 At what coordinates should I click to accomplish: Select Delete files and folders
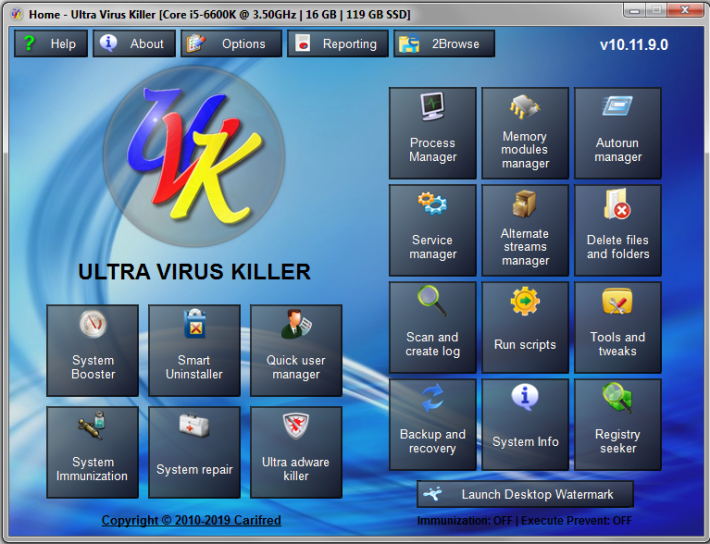click(618, 230)
